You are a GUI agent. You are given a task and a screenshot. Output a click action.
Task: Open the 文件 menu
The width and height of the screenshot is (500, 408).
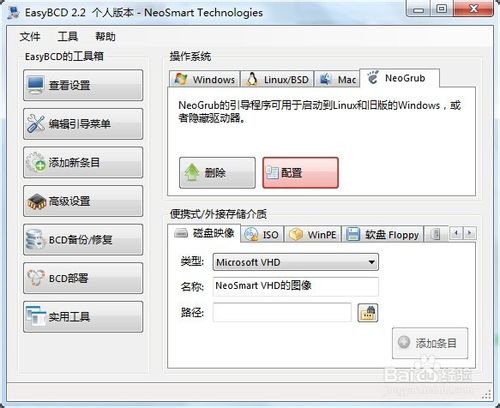[30, 36]
